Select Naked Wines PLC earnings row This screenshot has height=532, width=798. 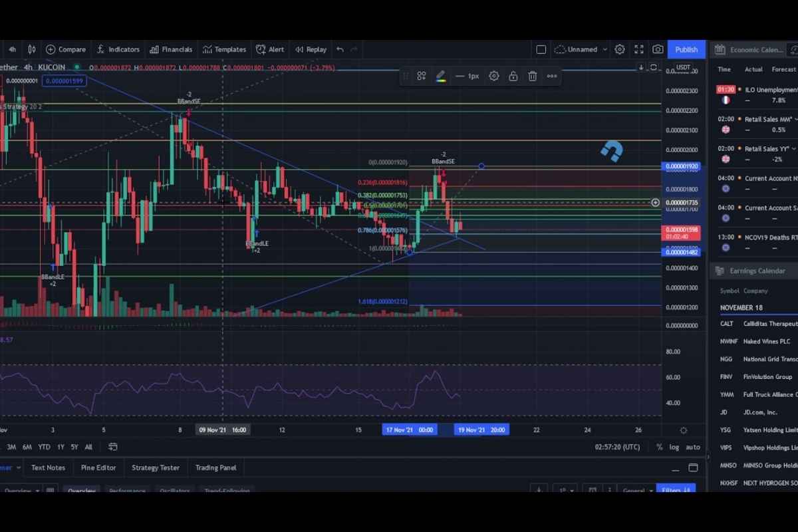click(x=757, y=341)
